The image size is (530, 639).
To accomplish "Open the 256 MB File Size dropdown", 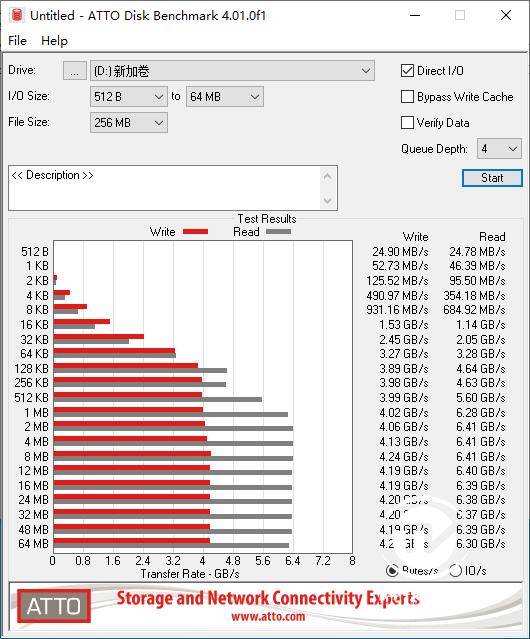I will pos(129,123).
